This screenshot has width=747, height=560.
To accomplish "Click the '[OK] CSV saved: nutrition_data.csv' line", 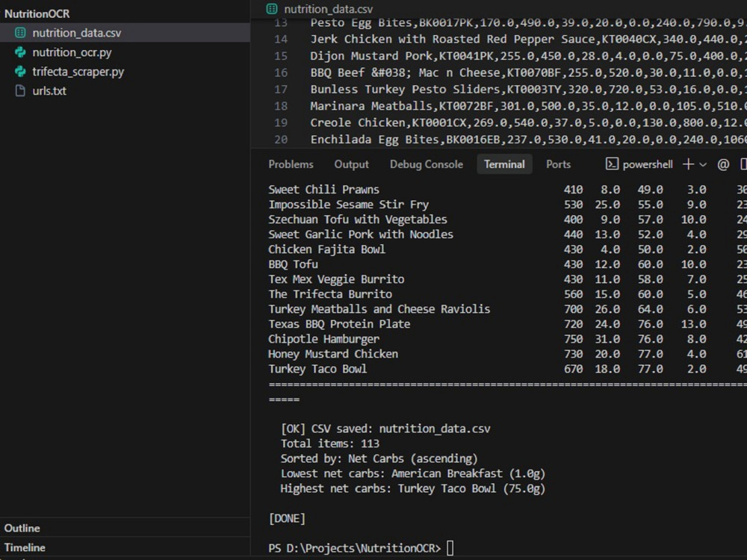I will click(385, 429).
